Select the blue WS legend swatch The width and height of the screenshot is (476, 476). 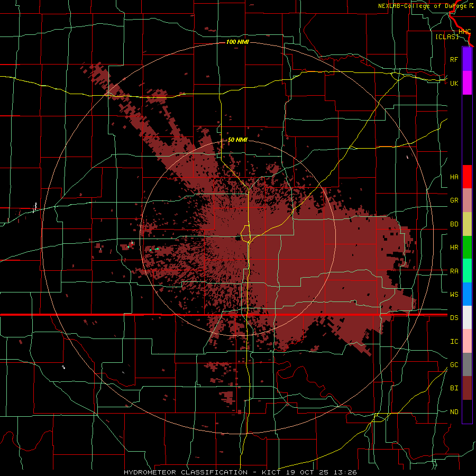click(467, 294)
